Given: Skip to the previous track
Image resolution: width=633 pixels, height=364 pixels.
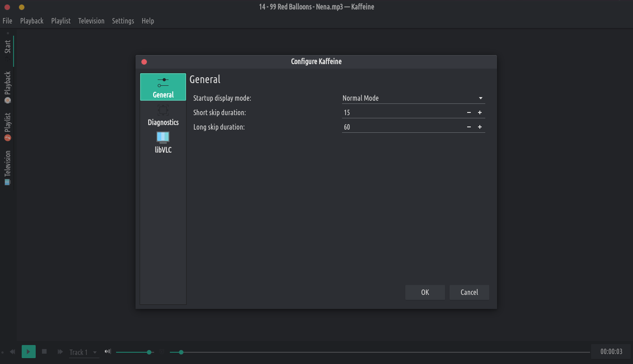Looking at the screenshot, I should point(13,351).
